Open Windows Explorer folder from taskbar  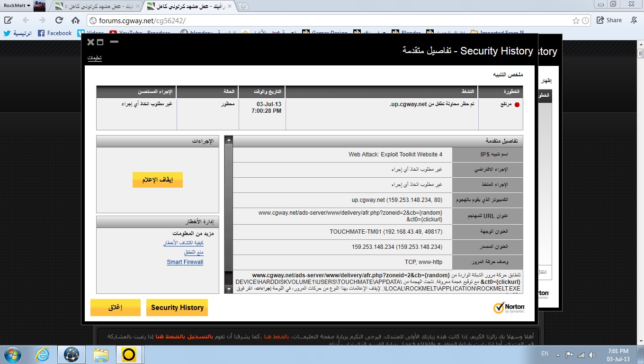(100, 354)
